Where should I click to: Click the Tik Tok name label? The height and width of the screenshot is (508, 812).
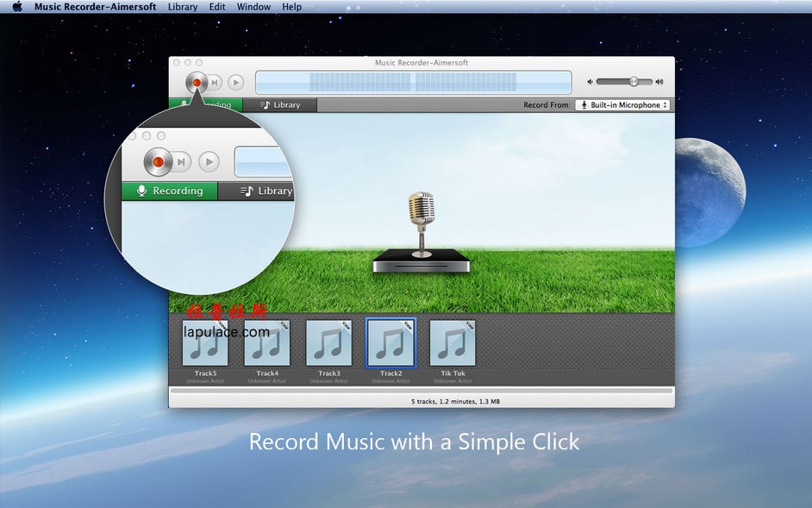[x=453, y=373]
